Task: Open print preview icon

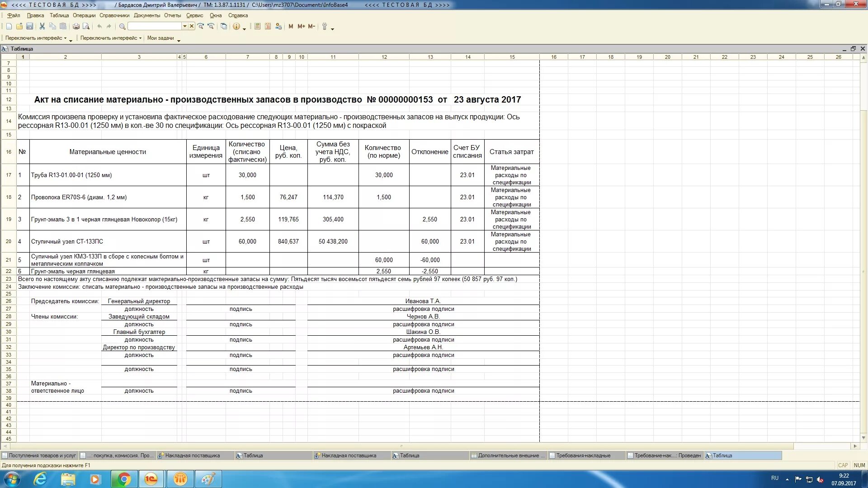Action: 86,27
